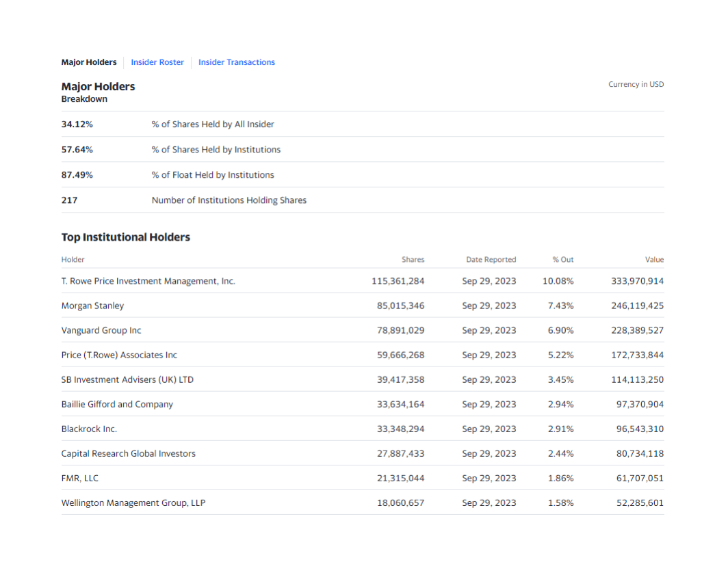728x564 pixels.
Task: Click shares value 27,887,433
Action: (x=401, y=454)
